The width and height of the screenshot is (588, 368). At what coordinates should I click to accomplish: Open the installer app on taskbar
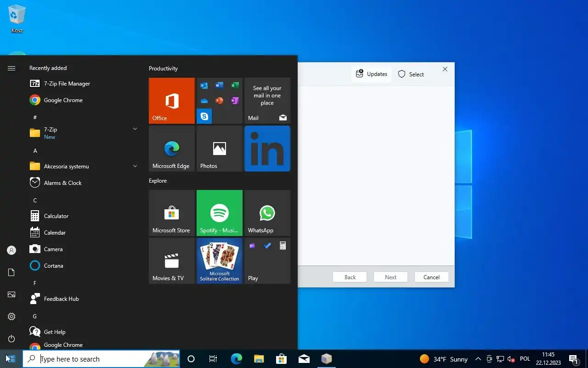pos(327,359)
